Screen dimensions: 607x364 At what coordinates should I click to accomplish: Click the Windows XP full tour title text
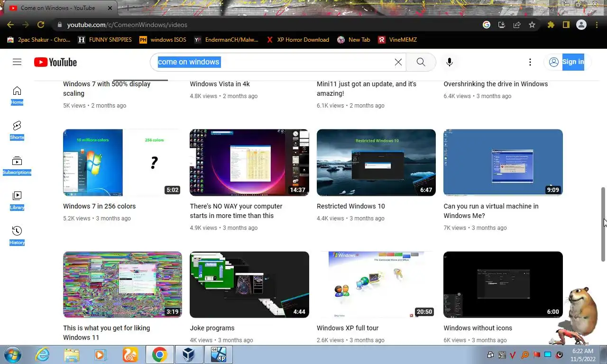[x=348, y=328]
